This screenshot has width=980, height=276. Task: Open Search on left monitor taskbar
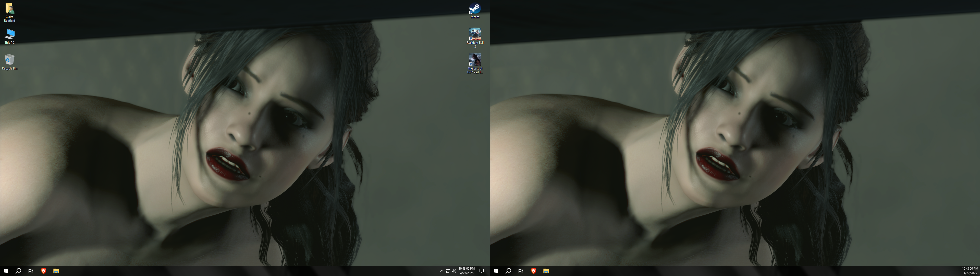pyautogui.click(x=18, y=271)
